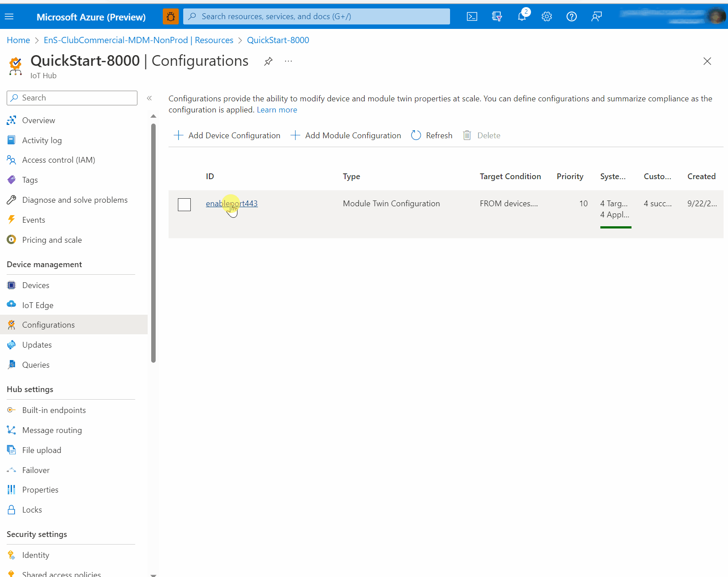Open EnS-ClubCommercial-MDM-NonProd Resources breadcrumb
The height and width of the screenshot is (577, 728).
(x=138, y=40)
